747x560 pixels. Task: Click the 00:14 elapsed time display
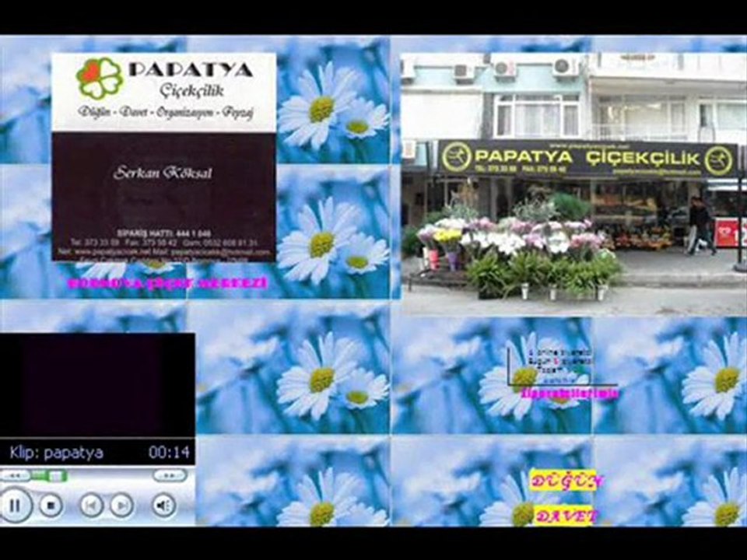point(169,452)
